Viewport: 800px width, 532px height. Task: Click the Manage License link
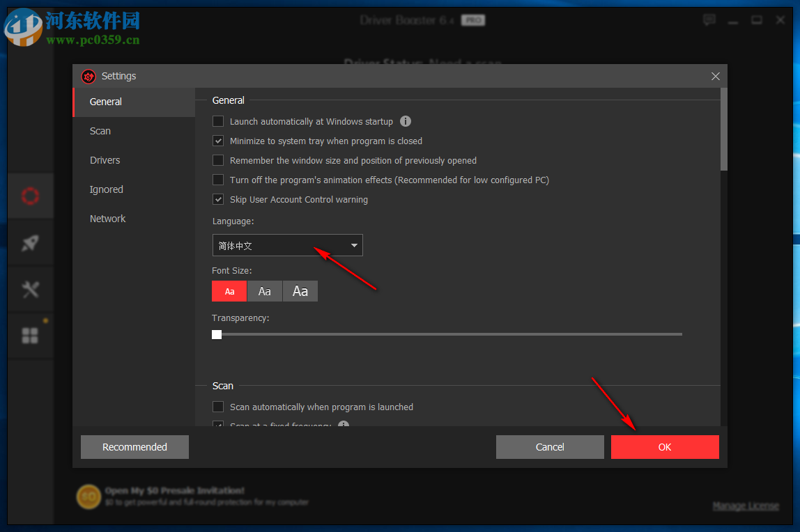(746, 506)
